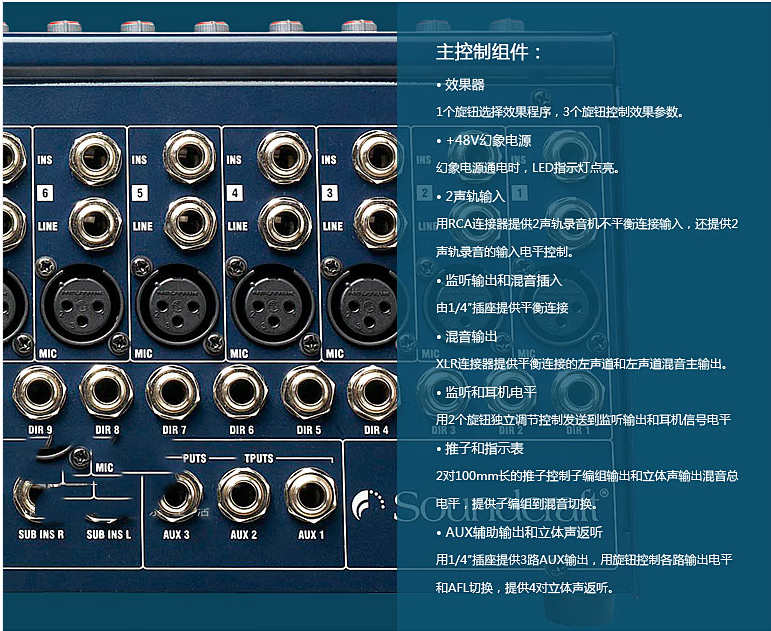Viewport: 771px width, 631px height.
Task: Click the line '幻象电源通电时，LED指示灯点亮。'
Action: 528,168
